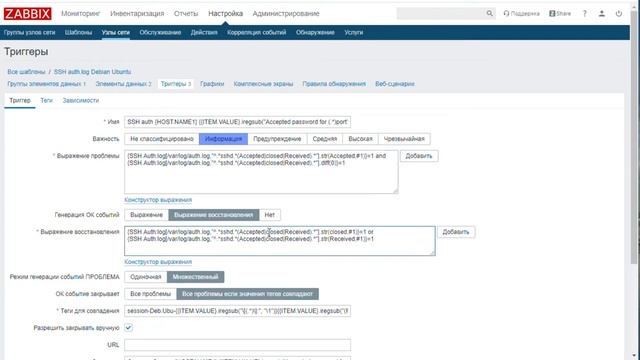Toggle Разрешить закрывать вручную checkbox
Screen dimensions: 640x360
point(129,327)
